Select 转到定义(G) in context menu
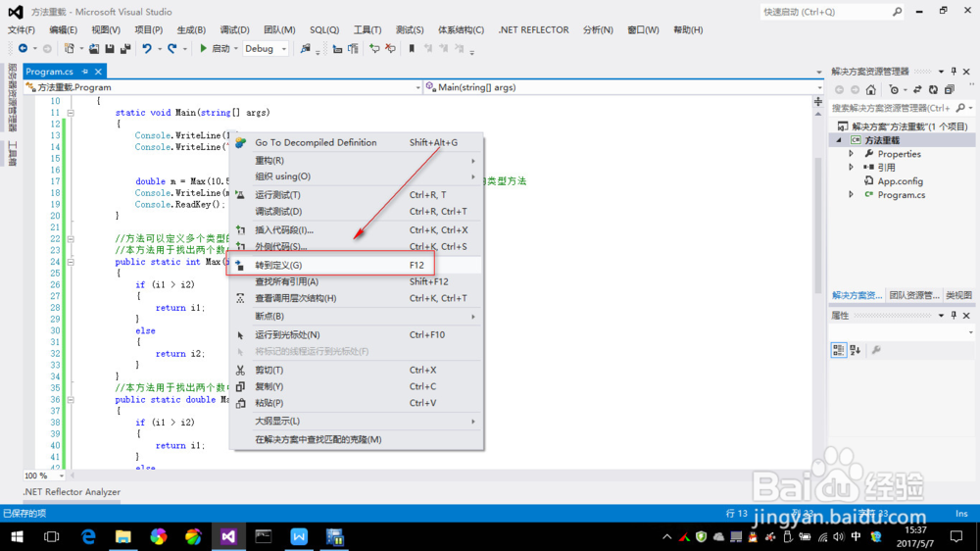 357,265
